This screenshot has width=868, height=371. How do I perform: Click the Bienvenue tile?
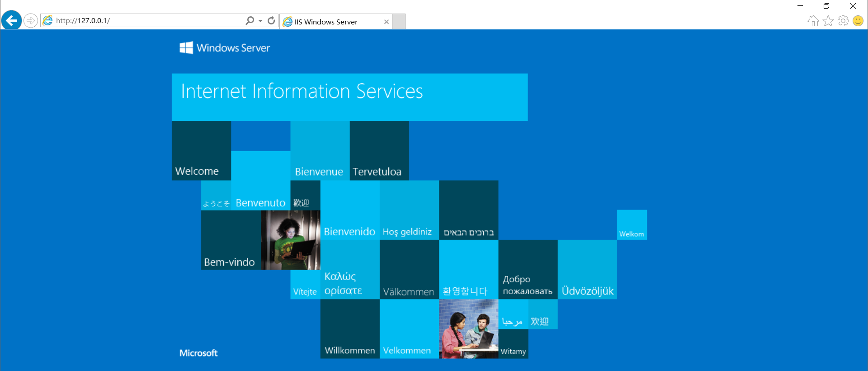point(320,151)
